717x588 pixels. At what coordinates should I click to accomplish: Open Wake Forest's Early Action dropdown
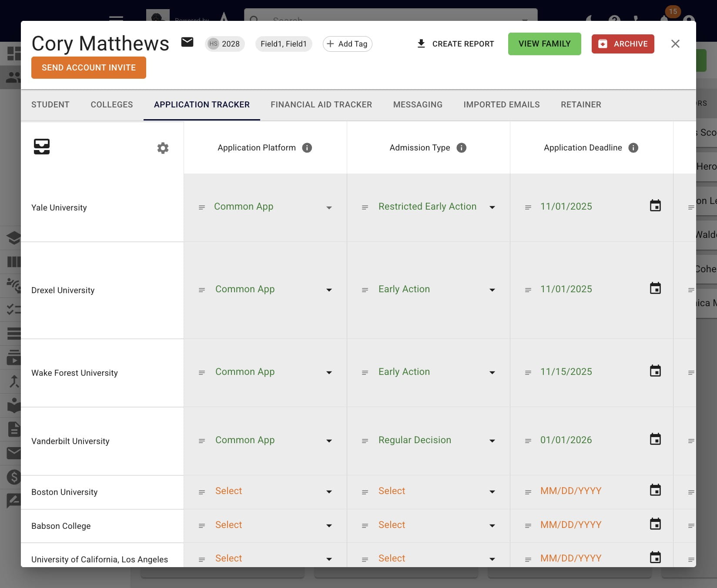click(436, 372)
